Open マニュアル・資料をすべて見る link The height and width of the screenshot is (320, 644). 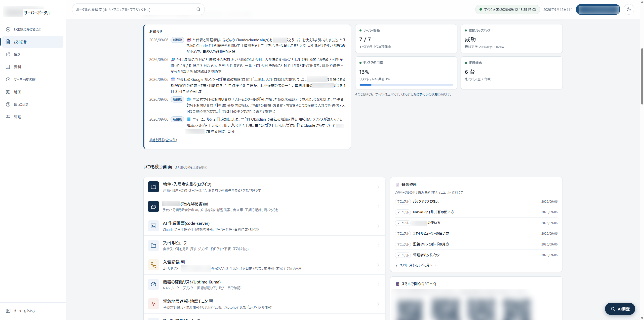[x=416, y=265]
